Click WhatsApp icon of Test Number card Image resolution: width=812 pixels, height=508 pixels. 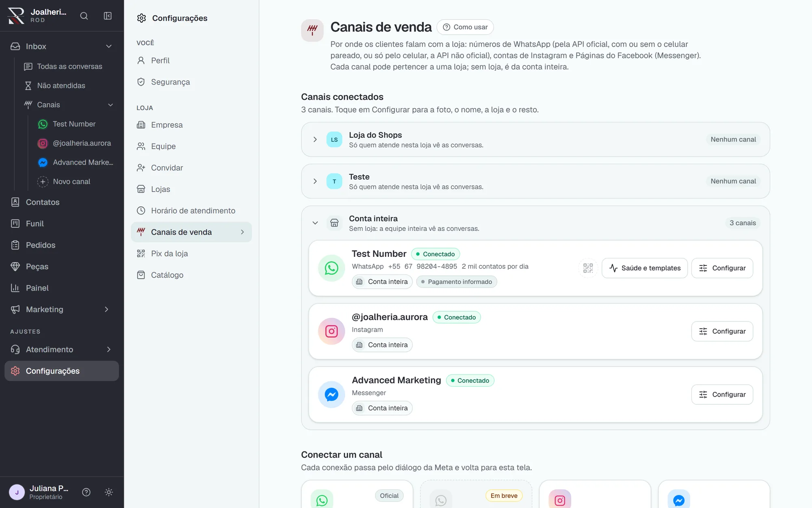[331, 268]
